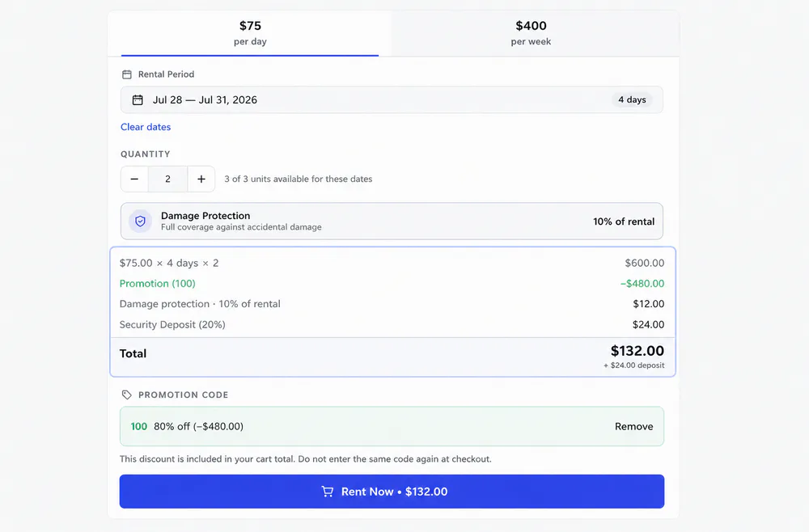Click the Rent Now • $132.00 button

(392, 492)
